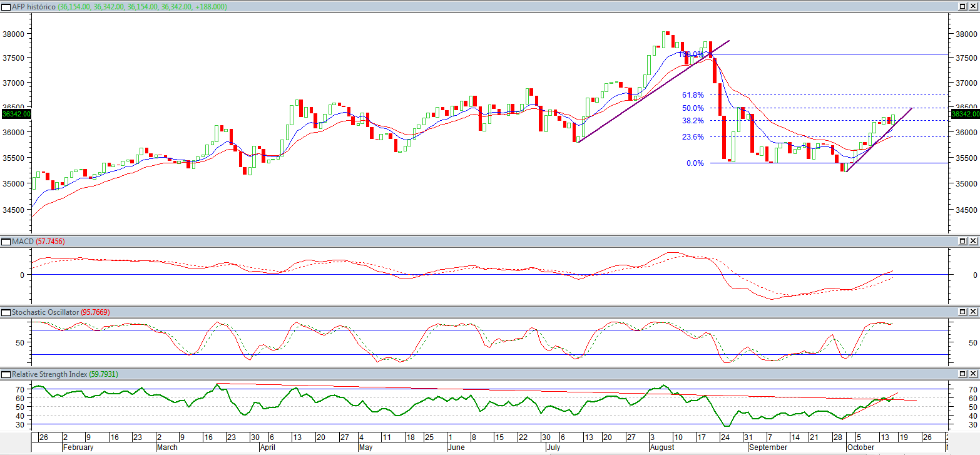Click the 61.8% Fibonacci retracement label

693,95
